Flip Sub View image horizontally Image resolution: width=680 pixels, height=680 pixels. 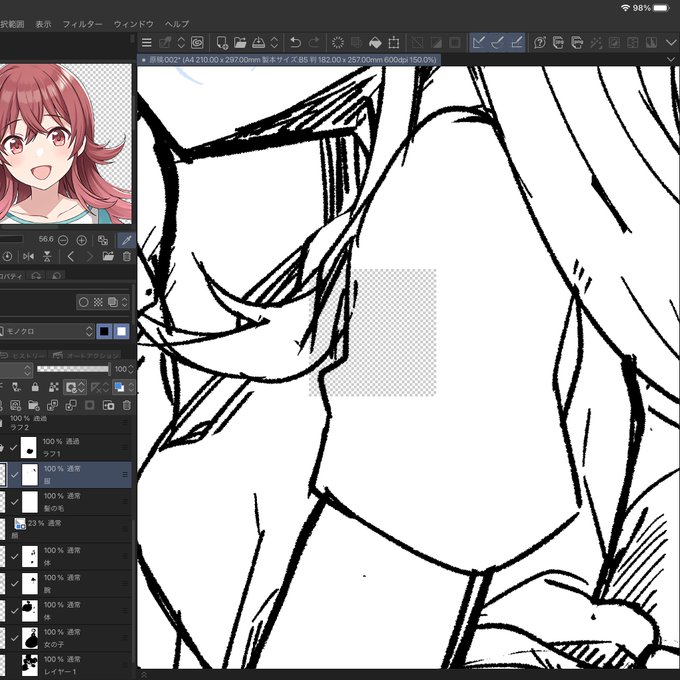pos(29,257)
